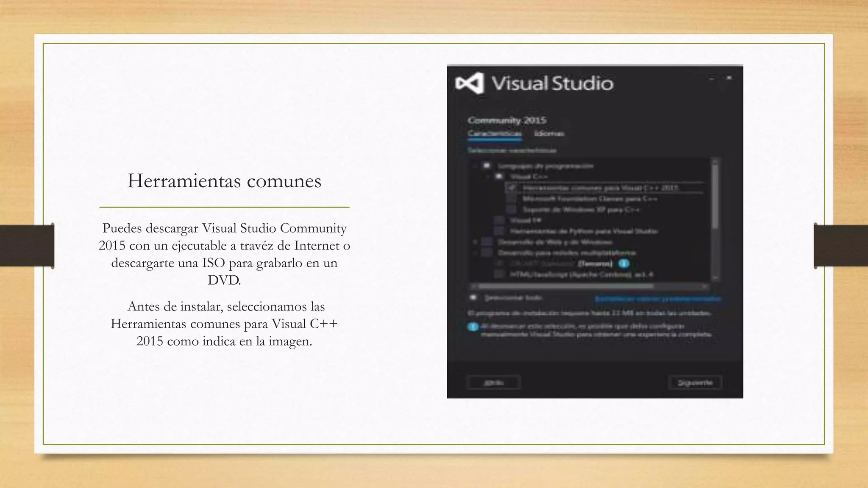Click the installer screenshot image on slide
The image size is (868, 488).
point(595,231)
